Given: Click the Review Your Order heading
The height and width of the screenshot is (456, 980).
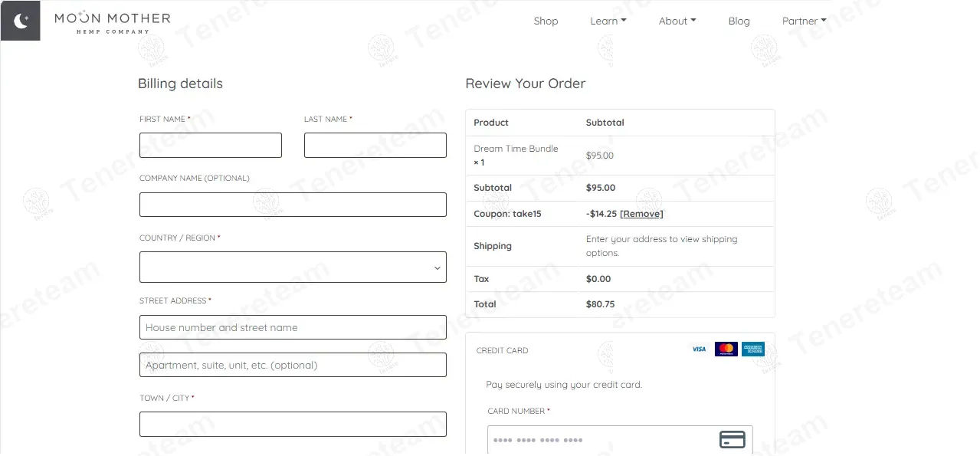Looking at the screenshot, I should pos(526,84).
